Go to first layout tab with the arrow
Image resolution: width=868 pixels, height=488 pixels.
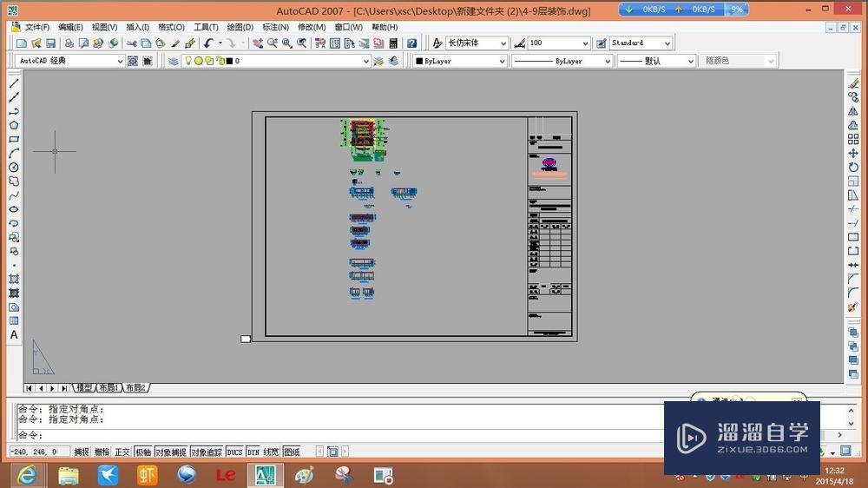pyautogui.click(x=30, y=388)
